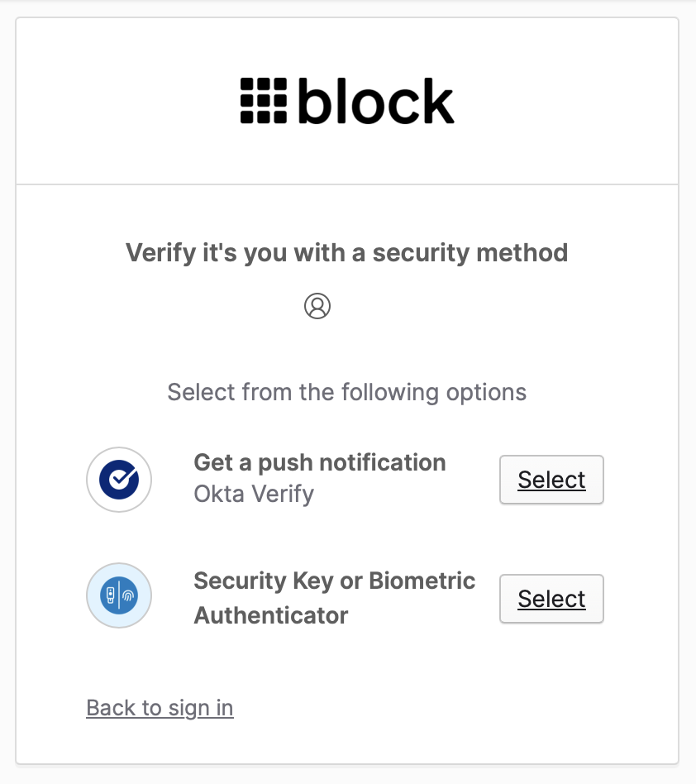Viewport: 696px width, 784px height.
Task: Go back to sign in
Action: coord(160,708)
